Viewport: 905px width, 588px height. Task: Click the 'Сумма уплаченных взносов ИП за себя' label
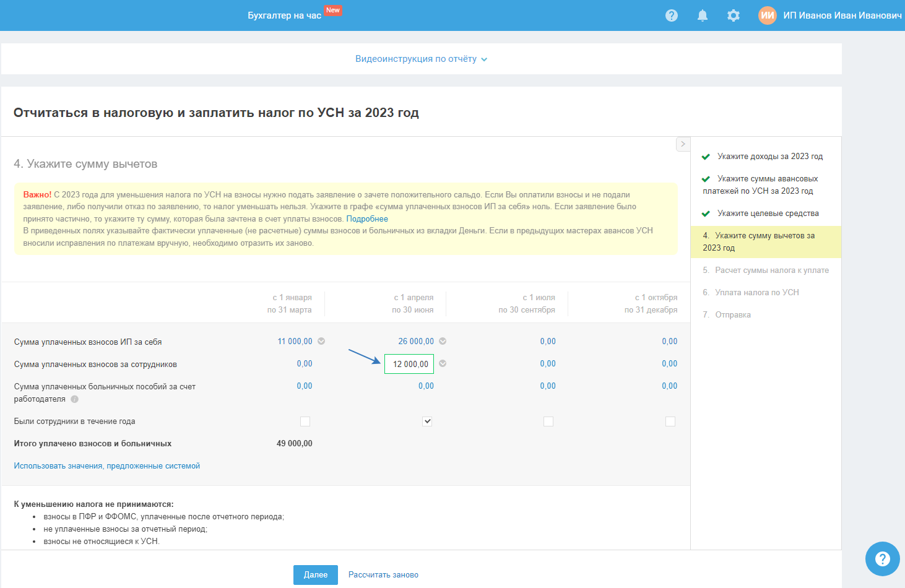coord(88,342)
